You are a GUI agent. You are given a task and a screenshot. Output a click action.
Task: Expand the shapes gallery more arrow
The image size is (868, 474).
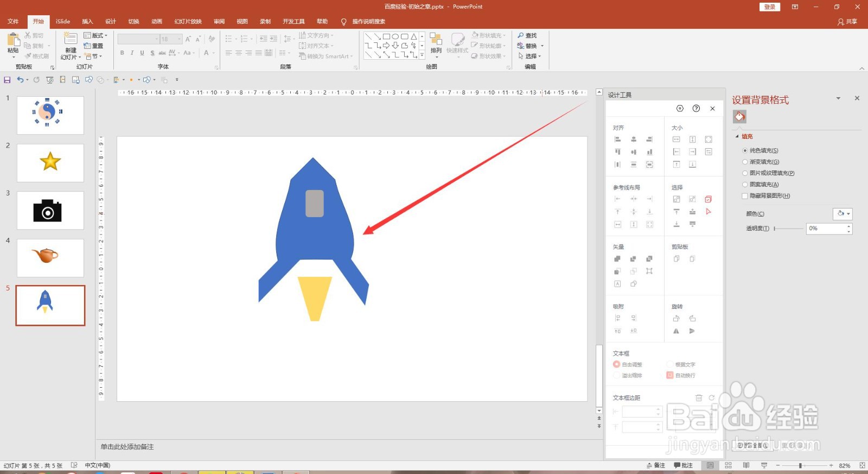coord(422,55)
